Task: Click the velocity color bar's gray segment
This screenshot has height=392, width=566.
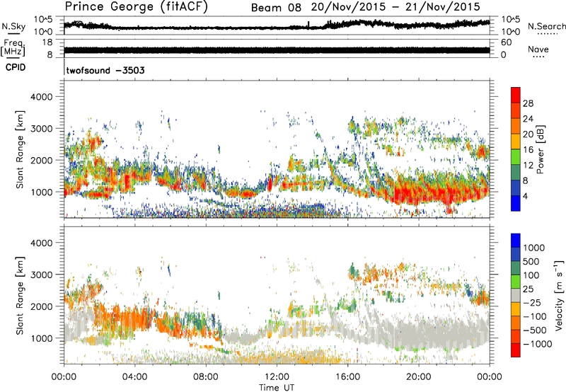Action: tap(516, 295)
